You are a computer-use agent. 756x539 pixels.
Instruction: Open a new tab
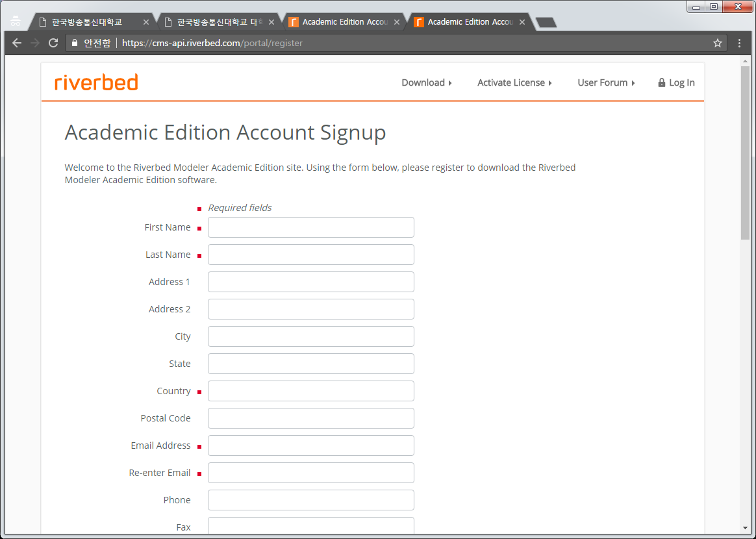[x=546, y=22]
